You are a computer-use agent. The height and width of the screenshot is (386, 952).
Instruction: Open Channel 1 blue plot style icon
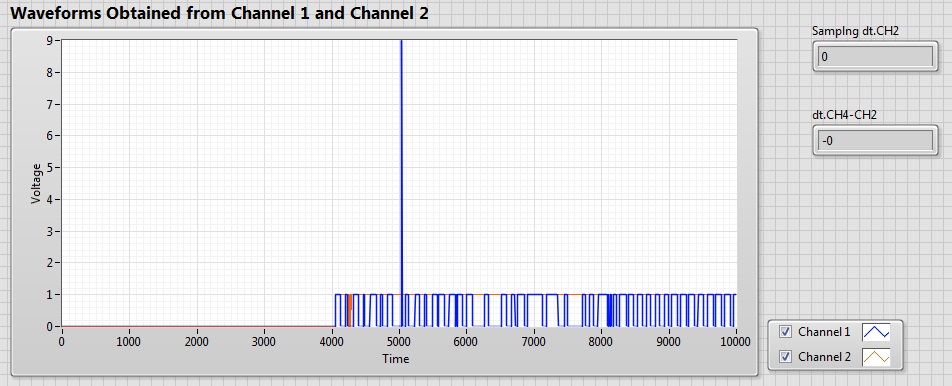click(x=876, y=331)
